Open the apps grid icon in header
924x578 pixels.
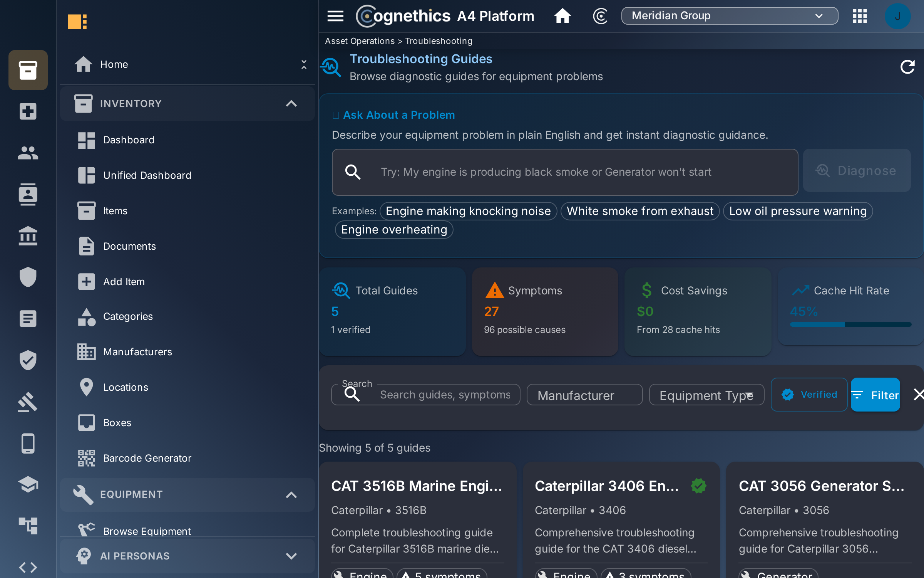pos(859,16)
